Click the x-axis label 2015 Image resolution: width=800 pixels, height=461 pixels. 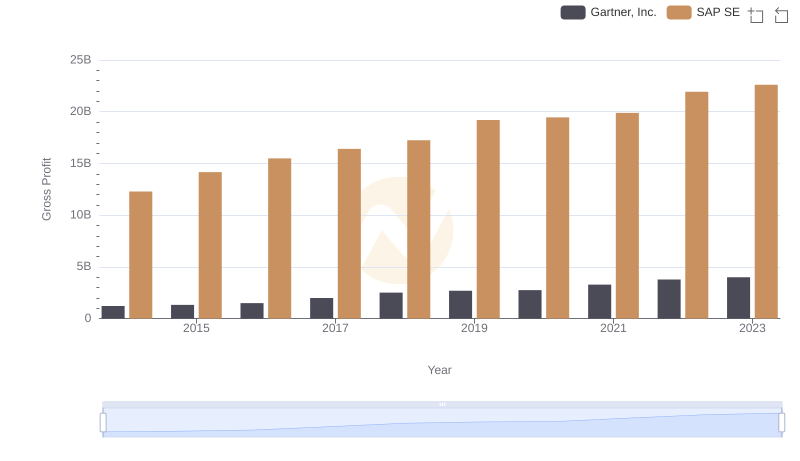click(x=196, y=328)
